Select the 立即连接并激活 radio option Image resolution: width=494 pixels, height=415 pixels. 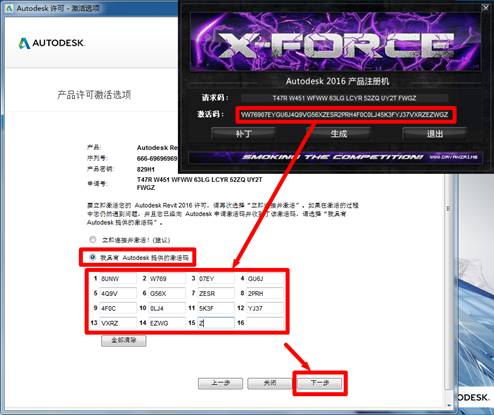click(x=93, y=240)
